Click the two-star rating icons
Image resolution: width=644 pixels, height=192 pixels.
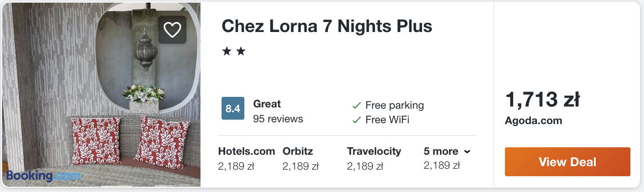point(233,52)
